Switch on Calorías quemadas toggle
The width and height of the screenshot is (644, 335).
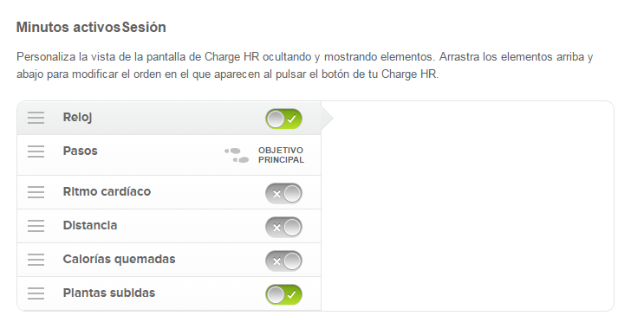point(283,261)
